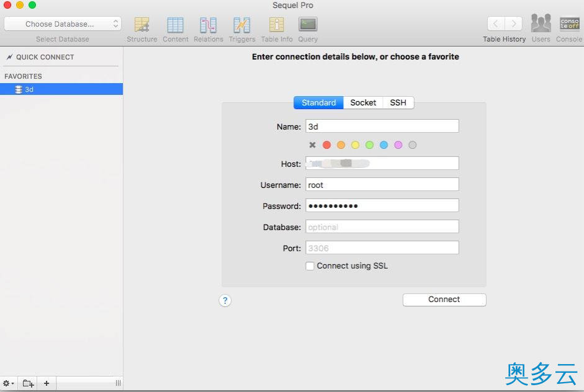
Task: Open the Choose Database dropdown
Action: [63, 24]
